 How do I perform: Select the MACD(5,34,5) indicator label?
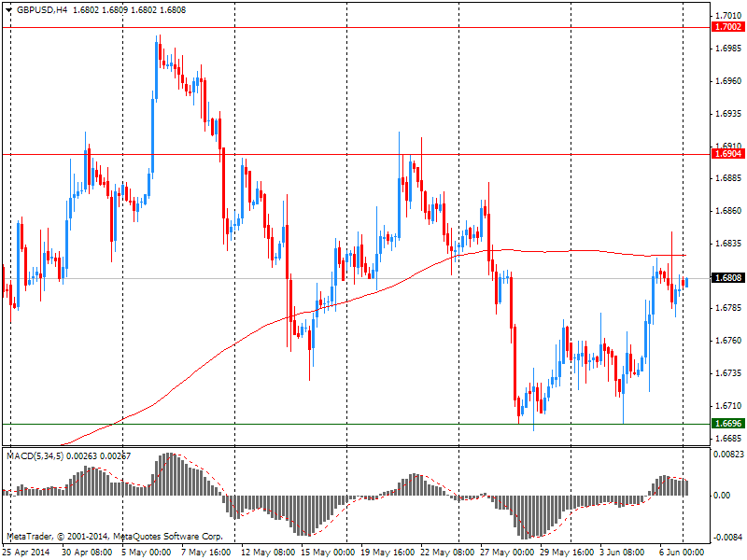tap(35, 456)
